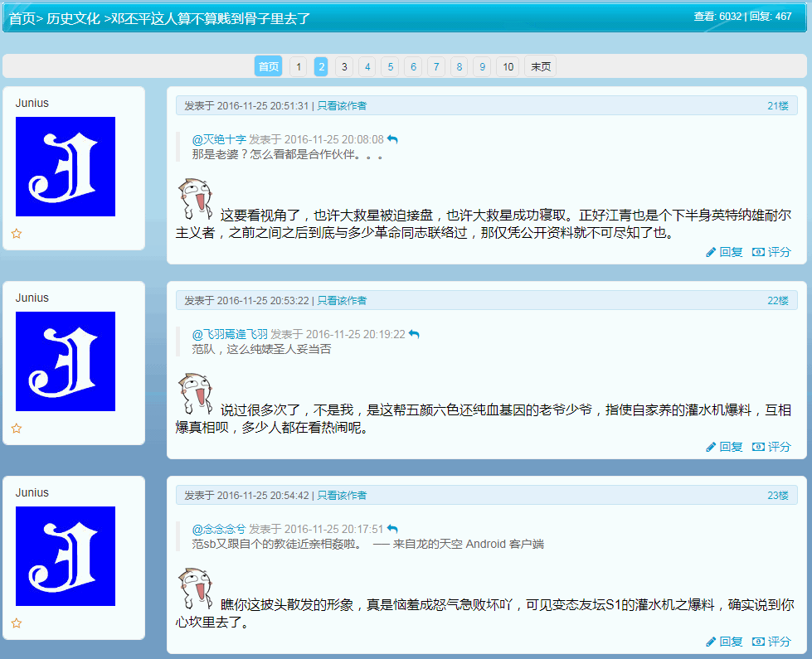The width and height of the screenshot is (812, 659).
Task: Click the laughing emoticon in the 21楼 post
Action: [x=195, y=199]
